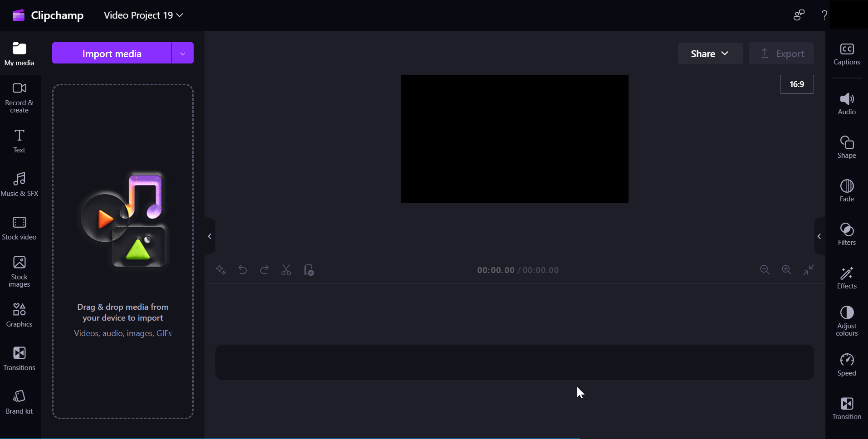The width and height of the screenshot is (868, 439).
Task: Click the Import media button
Action: pyautogui.click(x=112, y=53)
